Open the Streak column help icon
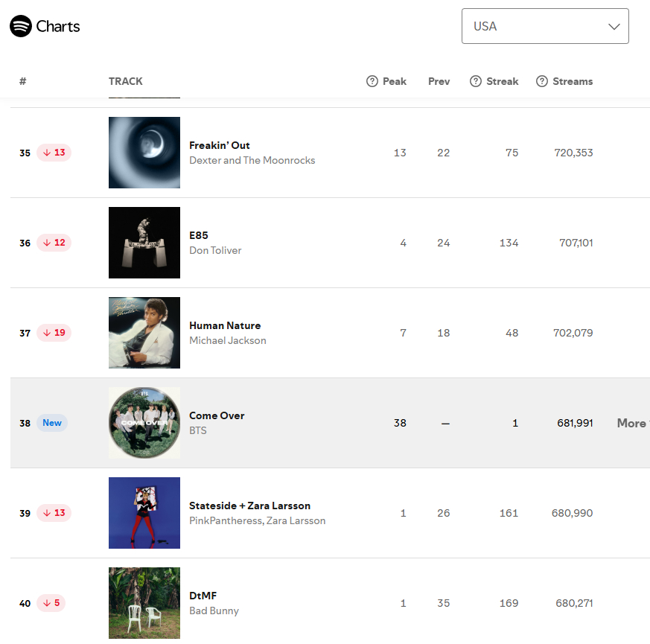This screenshot has width=650, height=644. (x=476, y=81)
